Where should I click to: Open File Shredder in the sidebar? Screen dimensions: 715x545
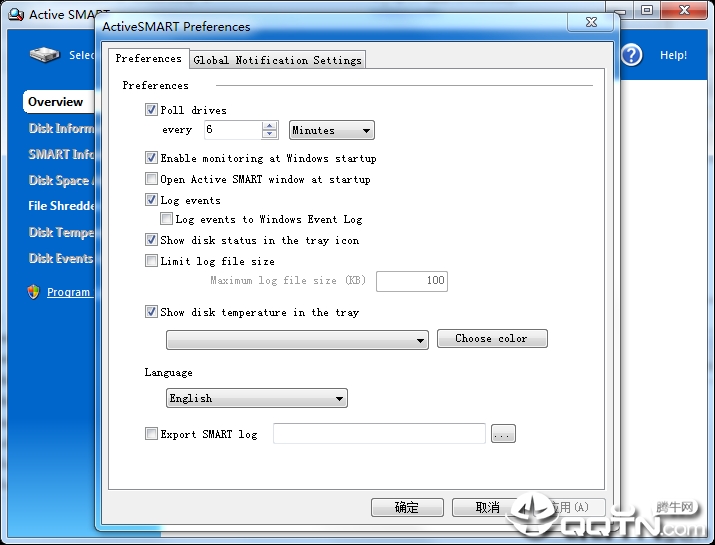click(61, 206)
